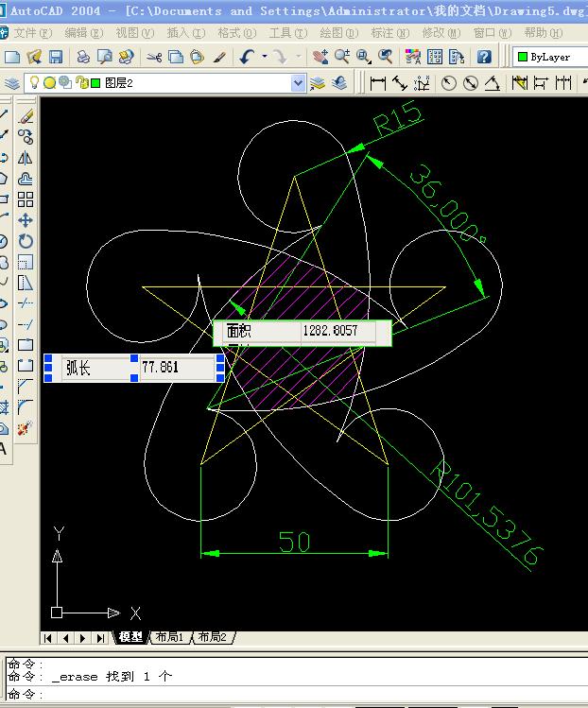Click the next-tab arrow button by layout tabs
588x708 pixels.
[82, 638]
